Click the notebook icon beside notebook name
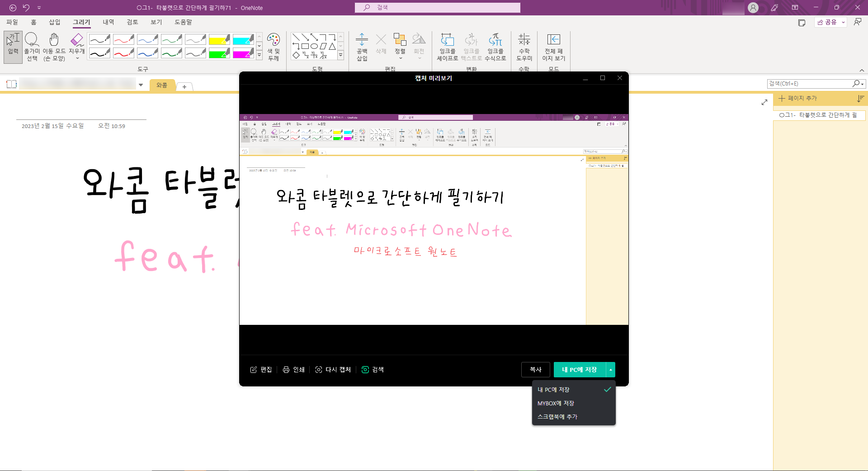868x471 pixels. 12,84
